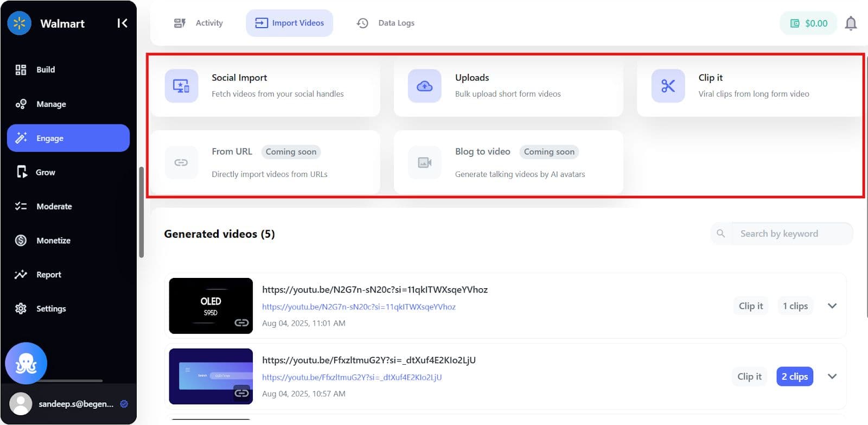The image size is (868, 425).
Task: Click the Walmart spark logo
Action: tap(20, 23)
